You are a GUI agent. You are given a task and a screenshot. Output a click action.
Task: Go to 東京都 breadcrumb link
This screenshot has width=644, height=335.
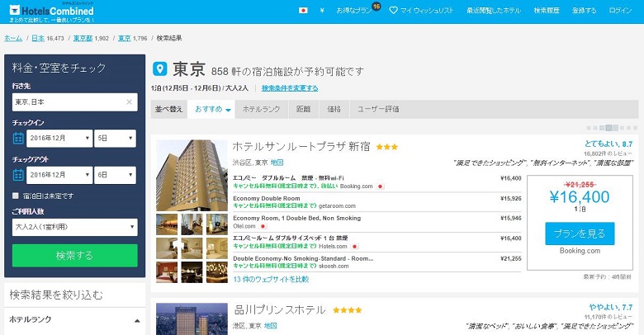point(83,38)
